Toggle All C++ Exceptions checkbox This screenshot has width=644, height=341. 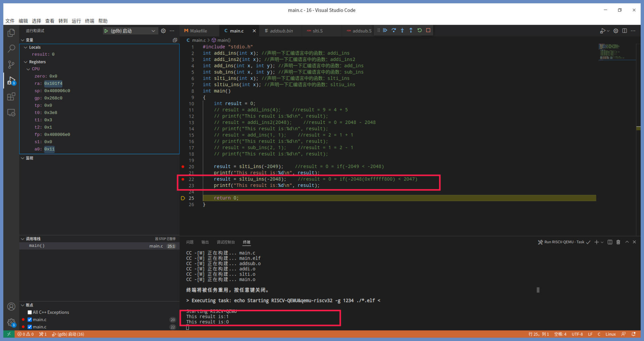point(30,312)
